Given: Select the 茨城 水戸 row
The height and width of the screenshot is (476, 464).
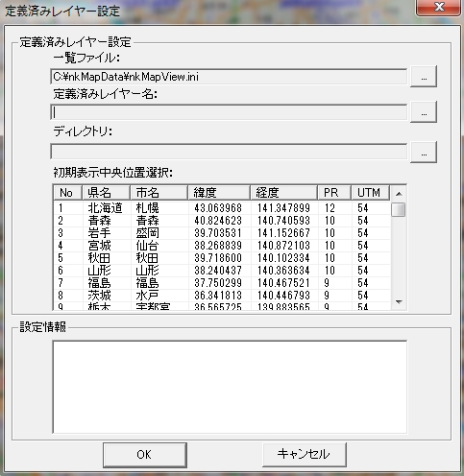Looking at the screenshot, I should [222, 296].
